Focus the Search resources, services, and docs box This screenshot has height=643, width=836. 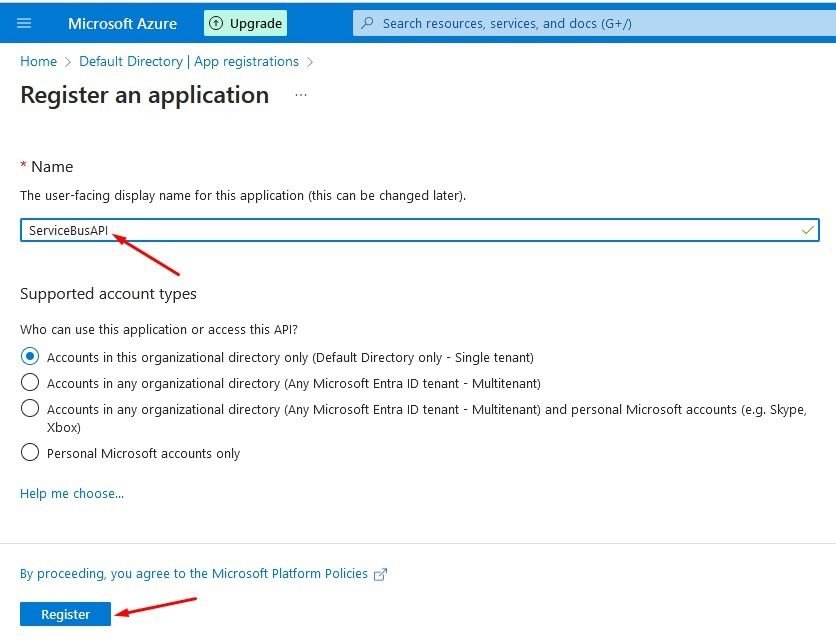(x=594, y=23)
